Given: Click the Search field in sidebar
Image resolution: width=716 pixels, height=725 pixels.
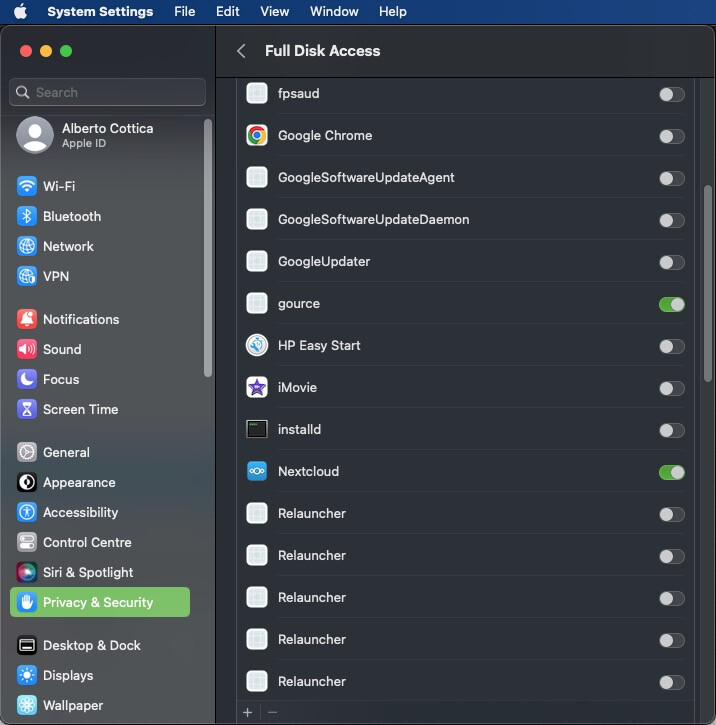Looking at the screenshot, I should (x=108, y=92).
